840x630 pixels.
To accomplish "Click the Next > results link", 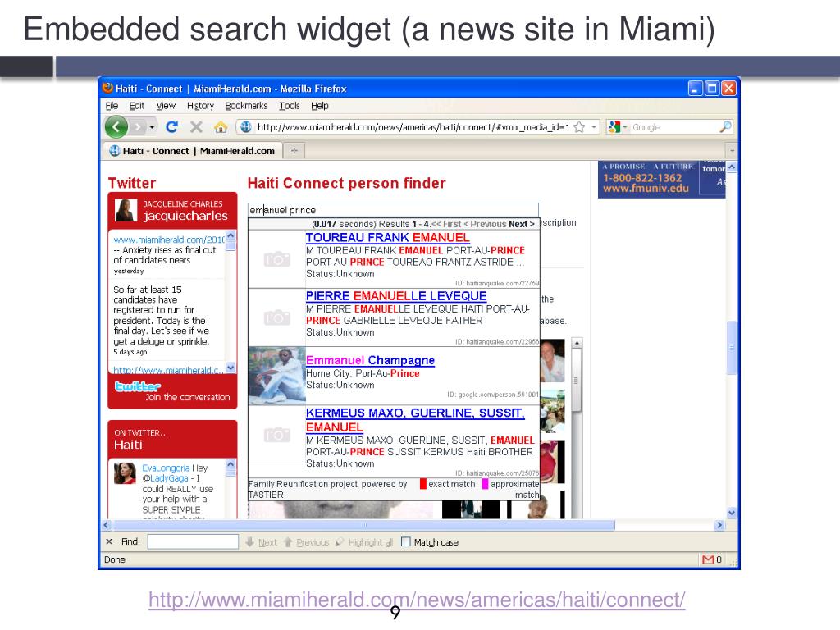I will (x=521, y=224).
